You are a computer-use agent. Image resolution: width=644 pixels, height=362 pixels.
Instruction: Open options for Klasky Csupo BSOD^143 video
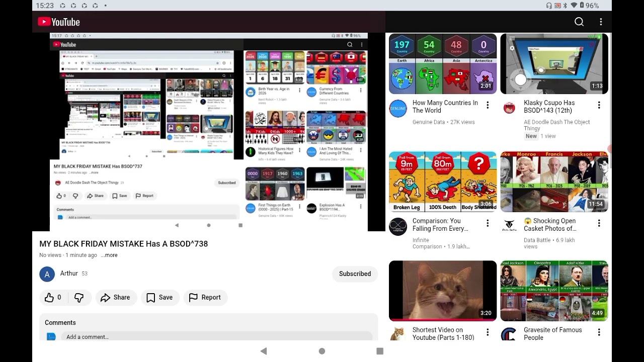point(599,105)
